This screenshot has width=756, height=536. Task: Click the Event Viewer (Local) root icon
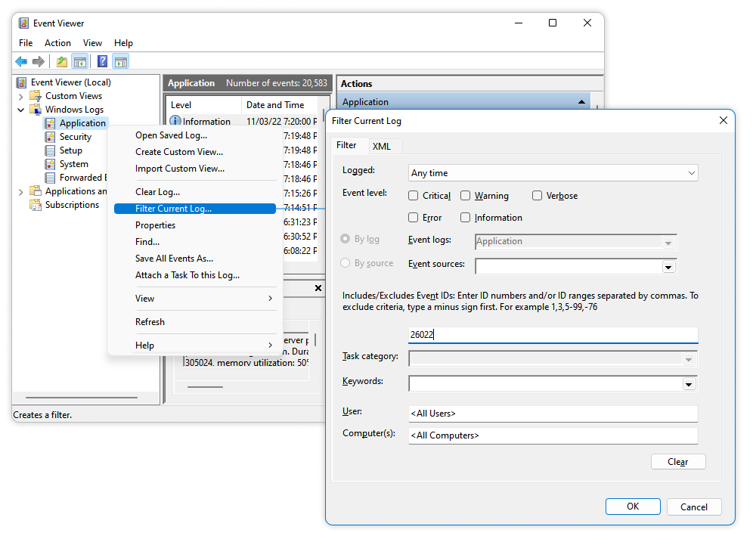click(x=22, y=82)
